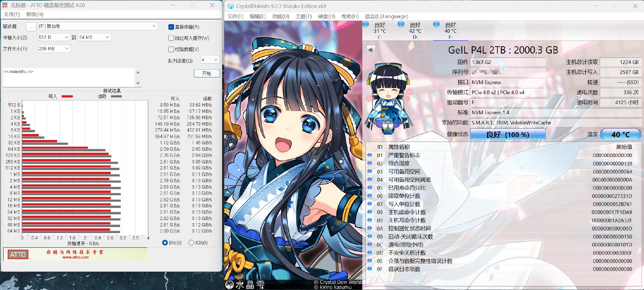Screen dimensions: 644x290
Task: Click the GeIL P4L 2TB disk title
Action: 503,50
